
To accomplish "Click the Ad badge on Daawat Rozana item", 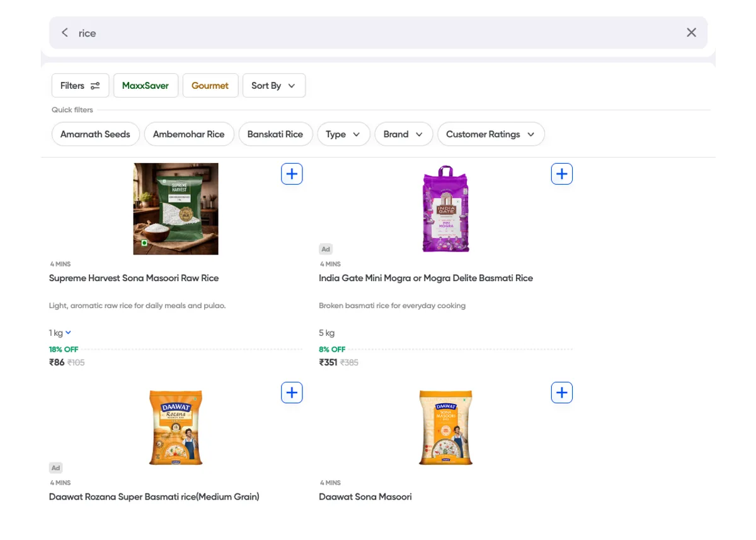I will [x=56, y=468].
